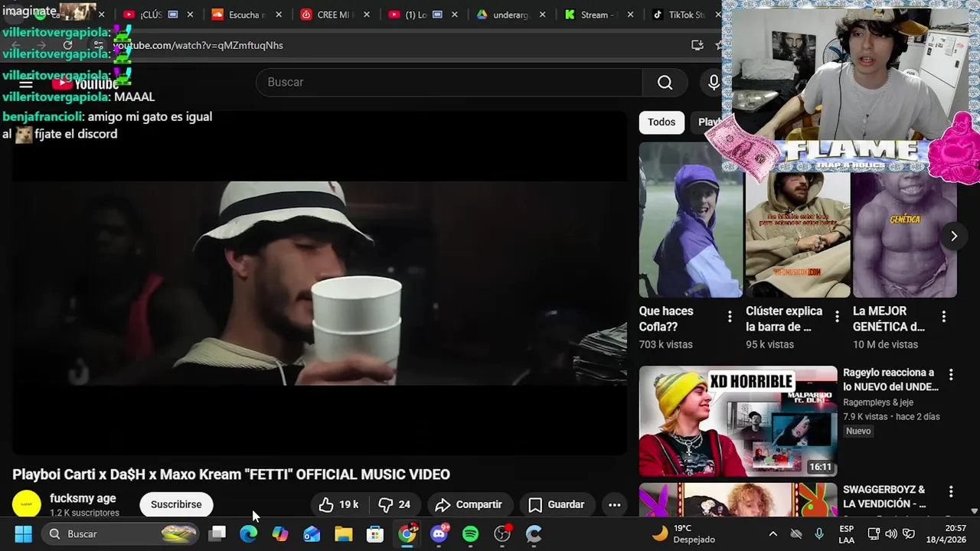Open the blue 'C' app on the taskbar
Image resolution: width=980 pixels, height=551 pixels.
(534, 533)
